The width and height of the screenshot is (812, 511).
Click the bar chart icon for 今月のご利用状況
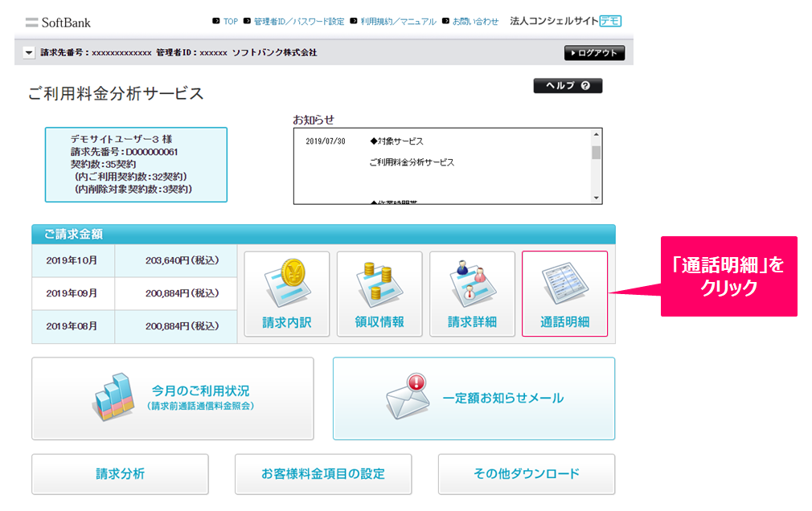[x=114, y=397]
